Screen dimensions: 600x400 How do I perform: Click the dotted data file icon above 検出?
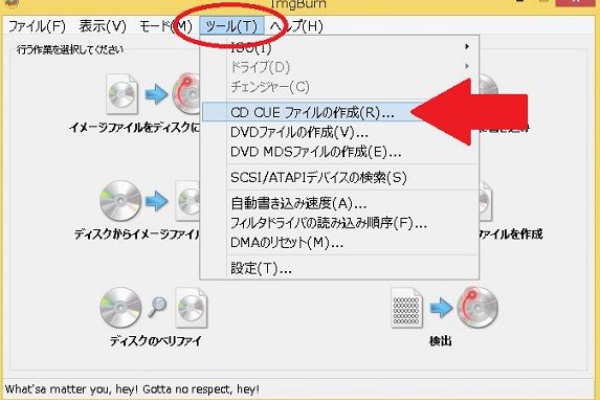pyautogui.click(x=406, y=308)
